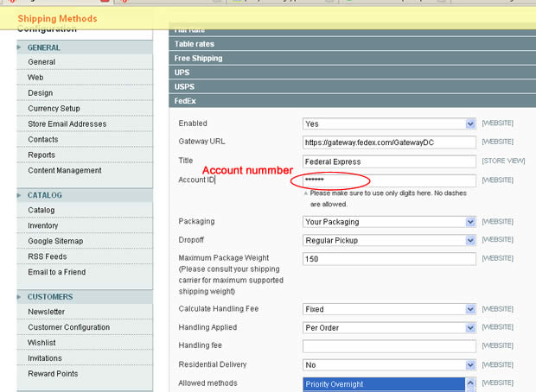Viewport: 536px width, 392px height.
Task: Open Email to a Friend settings
Action: (x=57, y=272)
